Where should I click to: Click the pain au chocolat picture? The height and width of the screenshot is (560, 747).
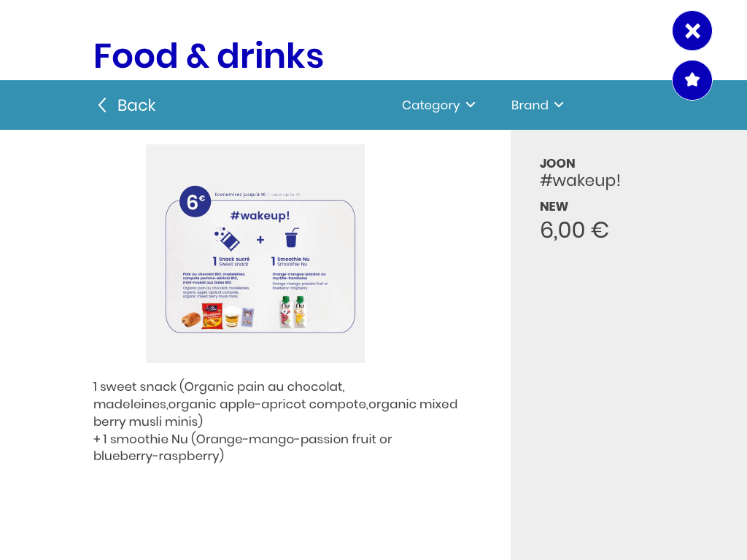click(x=191, y=319)
